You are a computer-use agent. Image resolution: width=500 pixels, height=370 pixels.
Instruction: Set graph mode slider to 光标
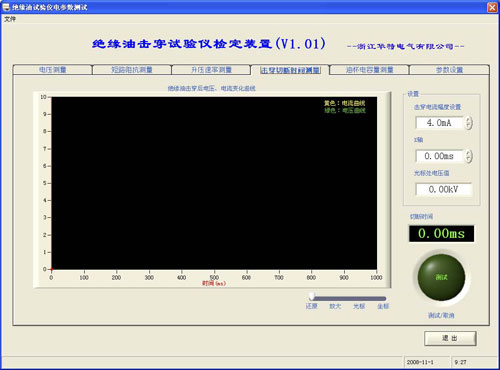359,298
